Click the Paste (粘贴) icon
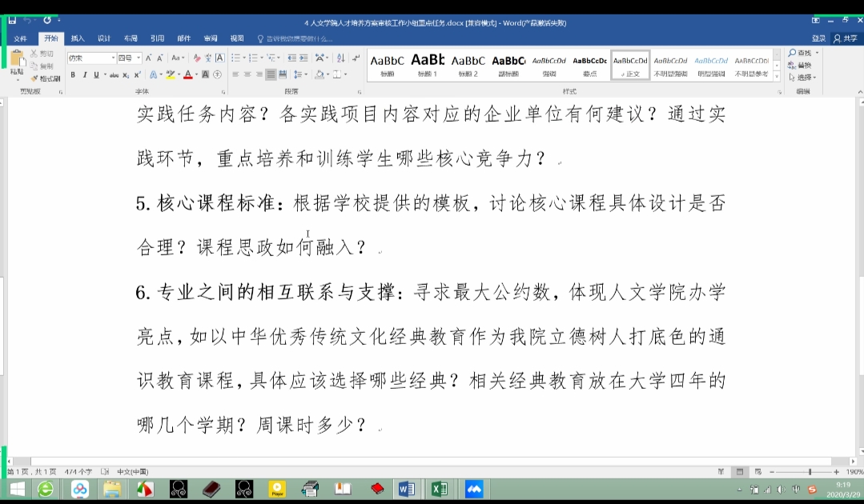 pos(16,62)
